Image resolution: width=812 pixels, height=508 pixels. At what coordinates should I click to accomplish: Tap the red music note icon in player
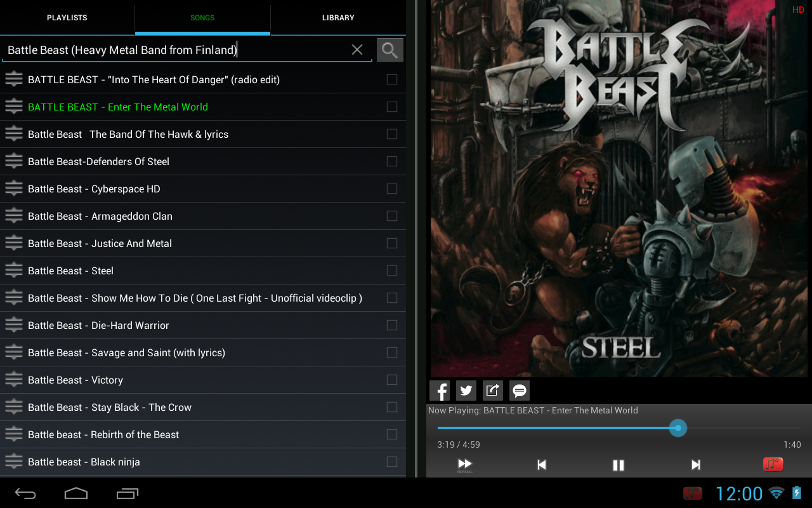(773, 464)
